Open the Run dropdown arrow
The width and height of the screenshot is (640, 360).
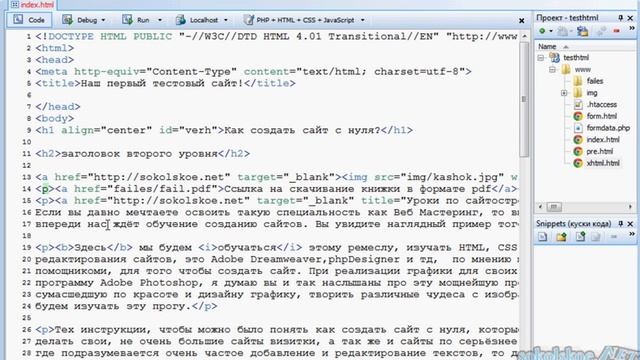[x=160, y=20]
